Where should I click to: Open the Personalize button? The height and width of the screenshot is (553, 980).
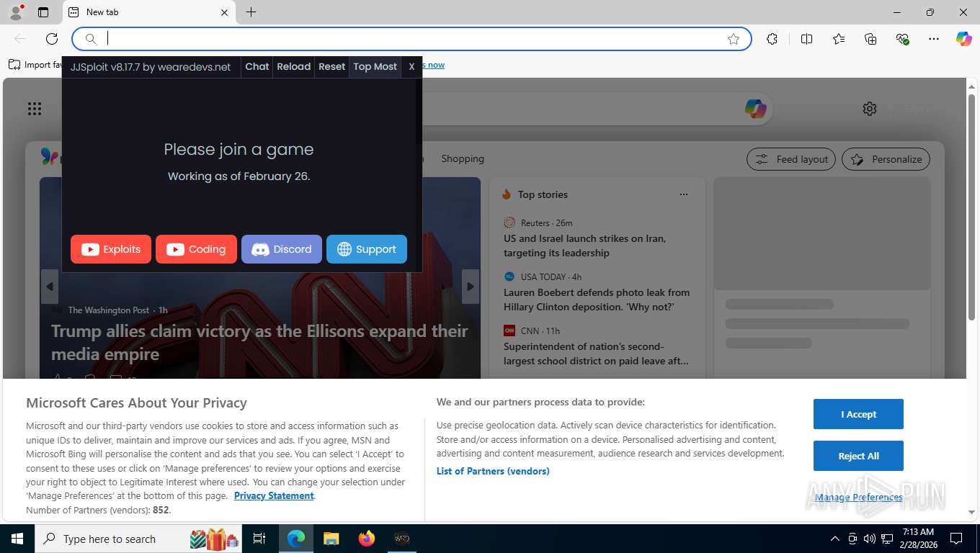(886, 159)
